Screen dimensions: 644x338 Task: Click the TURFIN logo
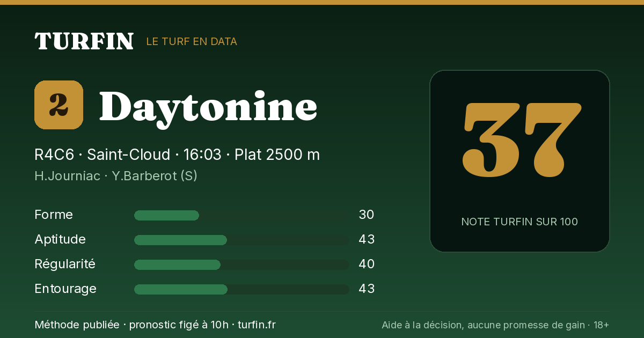point(84,41)
